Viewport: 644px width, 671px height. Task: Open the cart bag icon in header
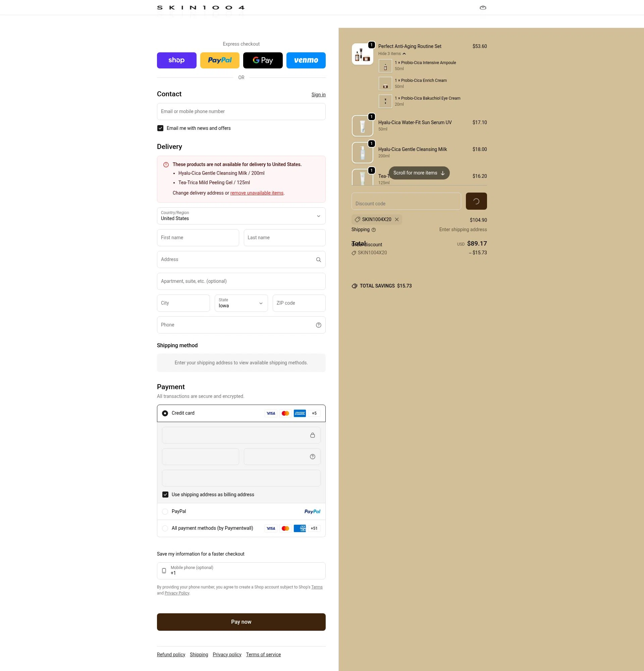tap(483, 7)
